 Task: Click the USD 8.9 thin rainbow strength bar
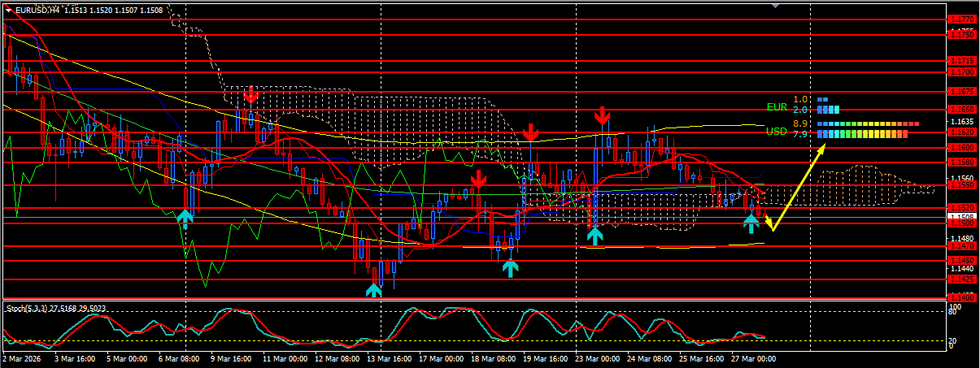(x=868, y=123)
